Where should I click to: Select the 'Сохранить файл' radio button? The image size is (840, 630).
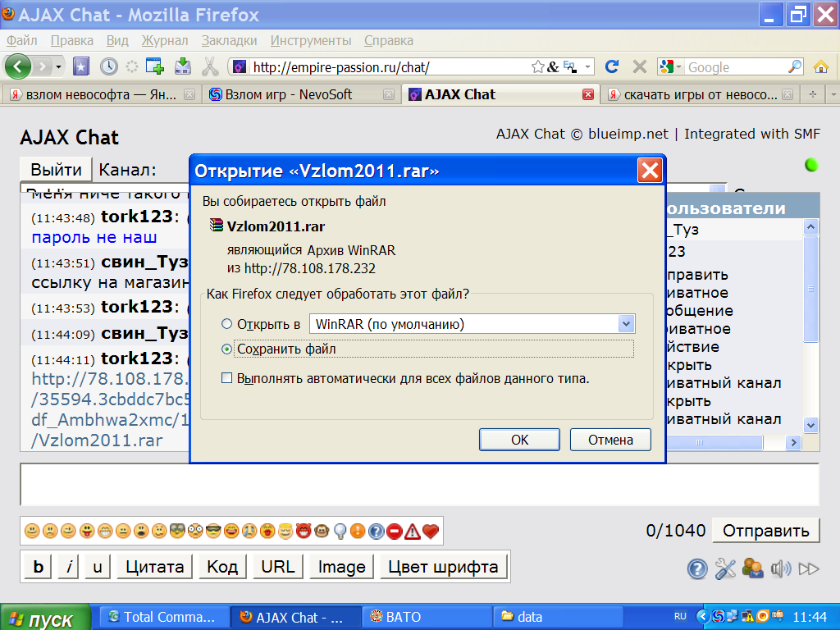point(226,349)
